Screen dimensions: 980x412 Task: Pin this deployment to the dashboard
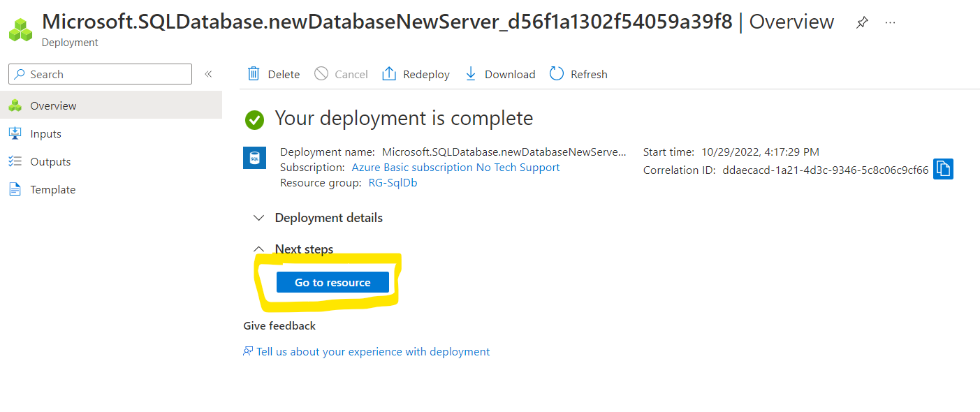point(862,22)
